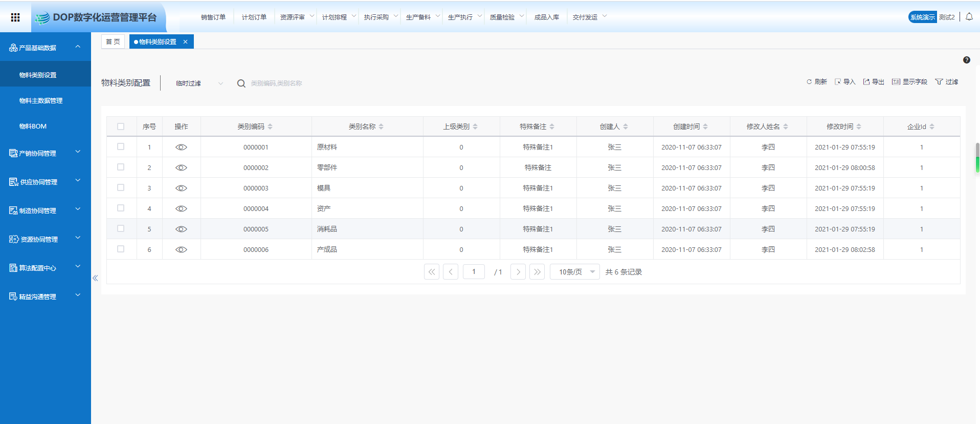Go to the first page

tap(432, 272)
